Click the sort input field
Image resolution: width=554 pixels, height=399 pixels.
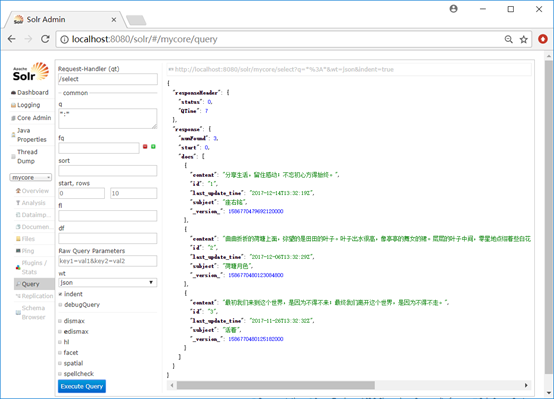[x=108, y=171]
